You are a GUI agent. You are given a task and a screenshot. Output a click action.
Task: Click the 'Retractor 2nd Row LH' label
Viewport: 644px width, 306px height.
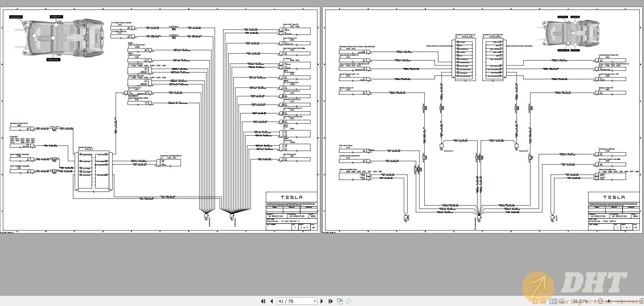[x=292, y=91]
